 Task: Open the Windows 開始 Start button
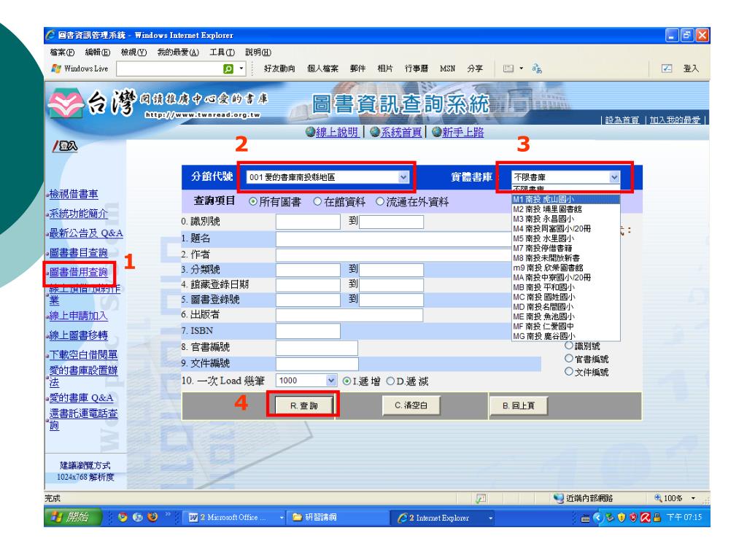pos(73,517)
